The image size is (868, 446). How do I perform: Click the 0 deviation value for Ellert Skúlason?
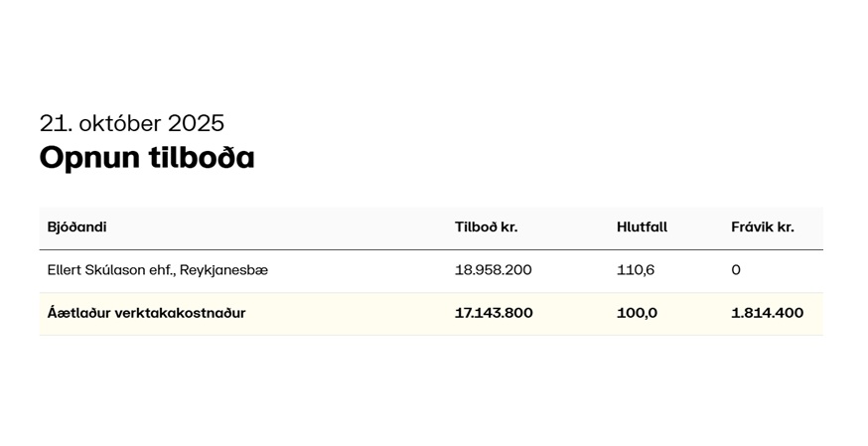click(736, 270)
